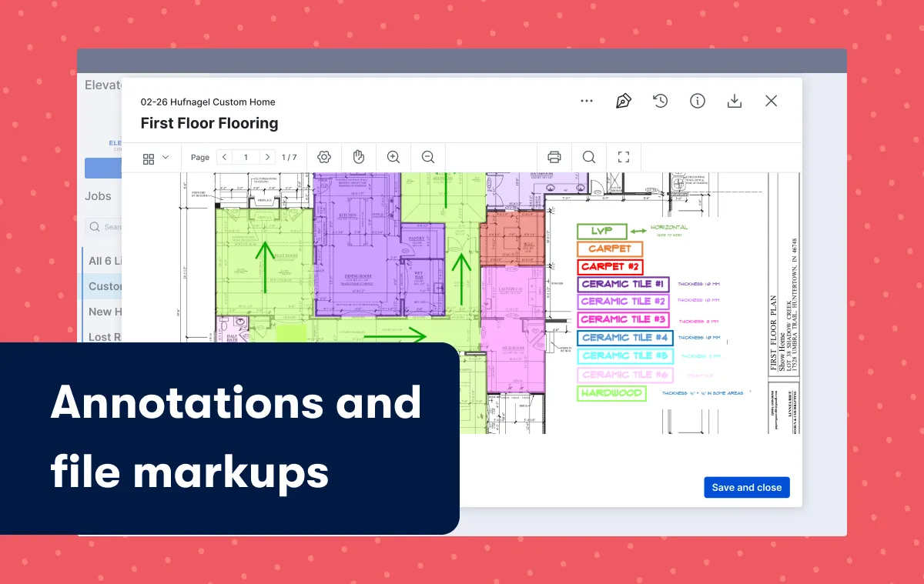View the file version history

(660, 101)
